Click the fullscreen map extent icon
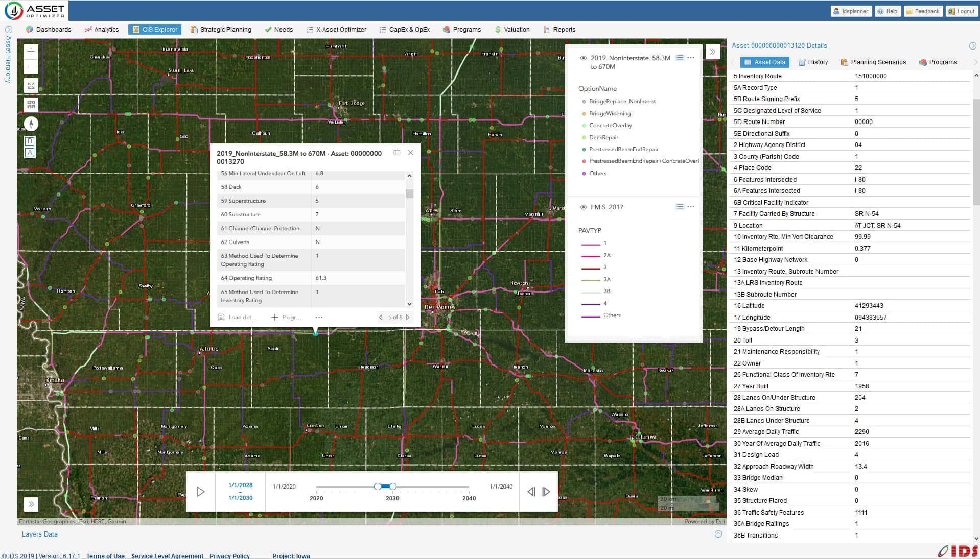This screenshot has height=559, width=980. pyautogui.click(x=31, y=86)
